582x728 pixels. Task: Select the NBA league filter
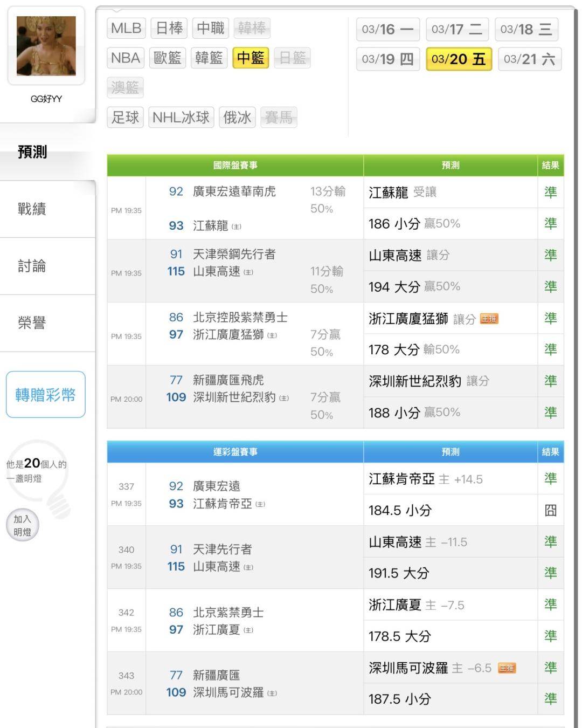coord(126,58)
